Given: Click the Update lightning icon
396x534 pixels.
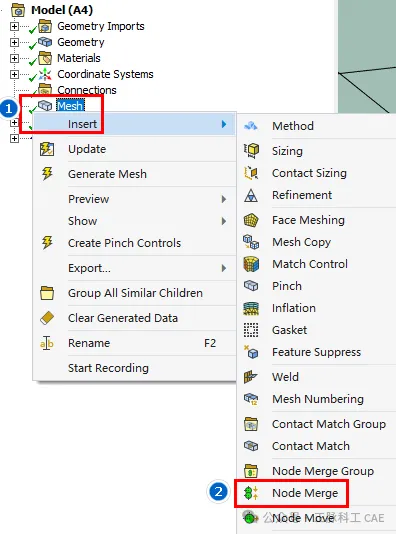Looking at the screenshot, I should pyautogui.click(x=47, y=149).
